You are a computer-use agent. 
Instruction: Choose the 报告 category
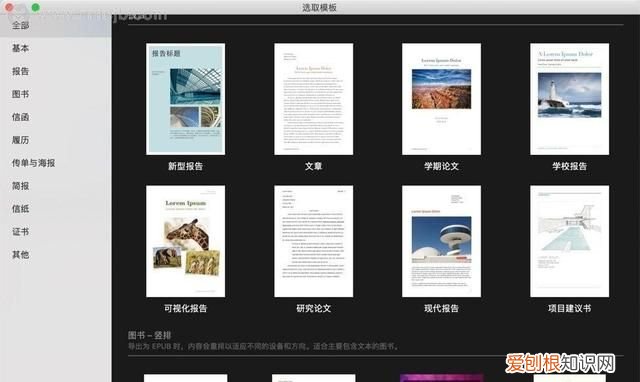tap(20, 71)
